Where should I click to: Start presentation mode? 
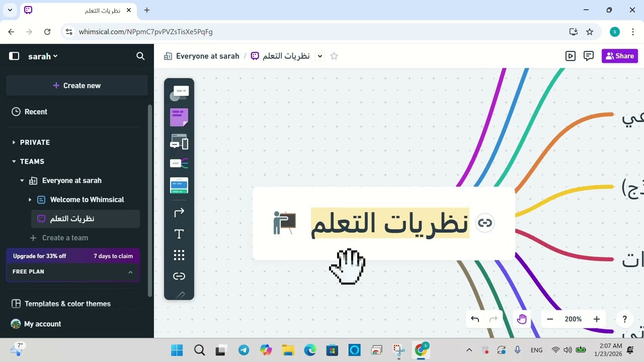(x=571, y=56)
